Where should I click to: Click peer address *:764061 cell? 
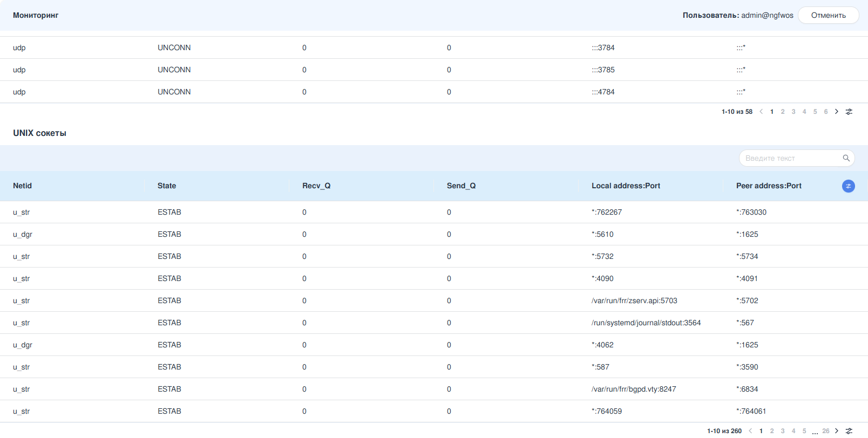pyautogui.click(x=751, y=411)
